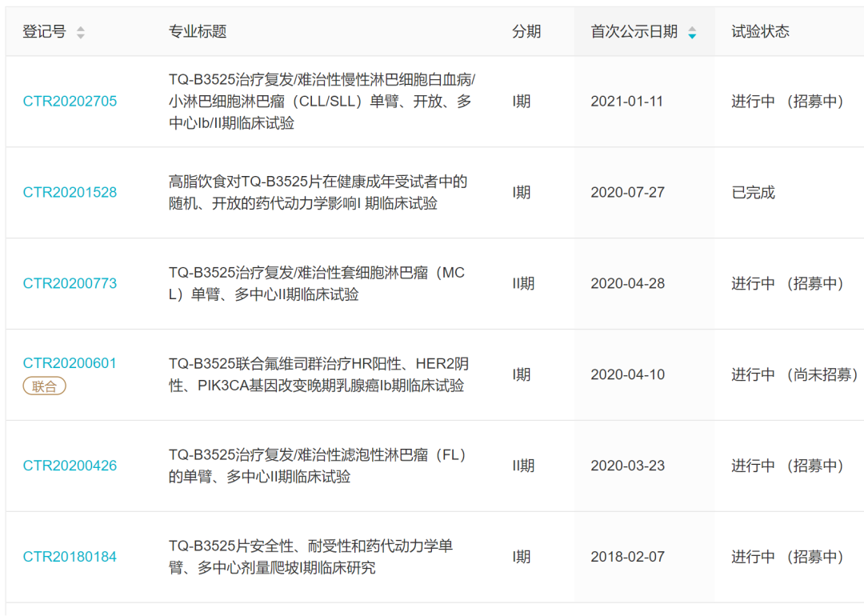
Task: Click the 登记号 column header
Action: [x=44, y=31]
